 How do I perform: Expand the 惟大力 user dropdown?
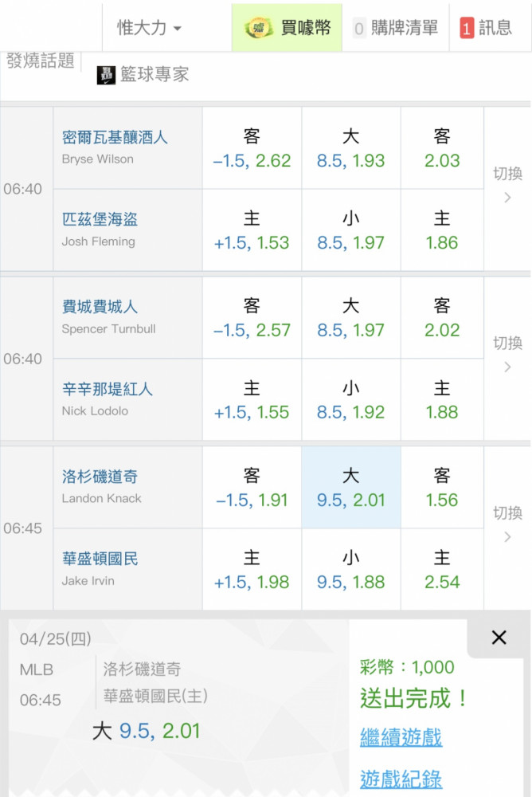[x=150, y=28]
